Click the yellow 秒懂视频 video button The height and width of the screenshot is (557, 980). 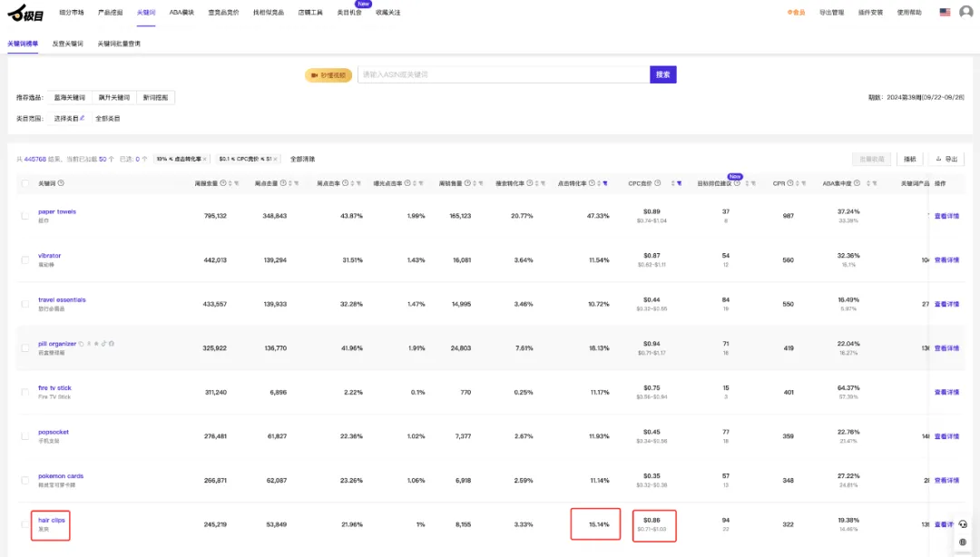click(328, 75)
